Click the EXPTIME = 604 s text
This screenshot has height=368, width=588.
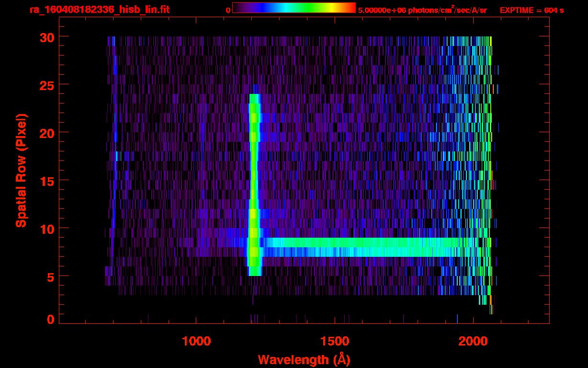point(531,10)
